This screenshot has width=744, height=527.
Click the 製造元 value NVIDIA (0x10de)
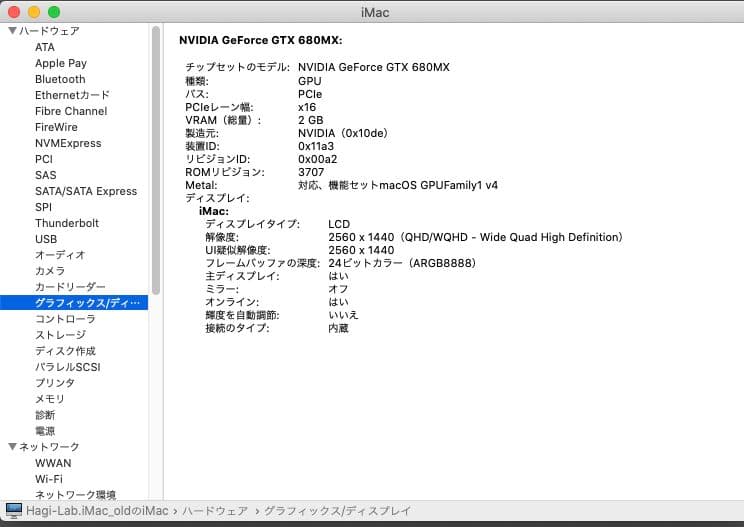click(x=343, y=133)
